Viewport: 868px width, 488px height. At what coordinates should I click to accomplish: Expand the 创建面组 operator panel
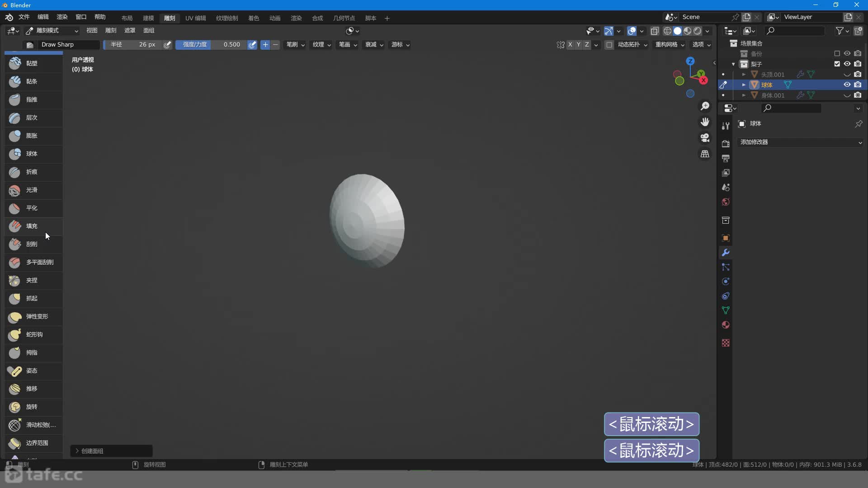[x=111, y=451]
